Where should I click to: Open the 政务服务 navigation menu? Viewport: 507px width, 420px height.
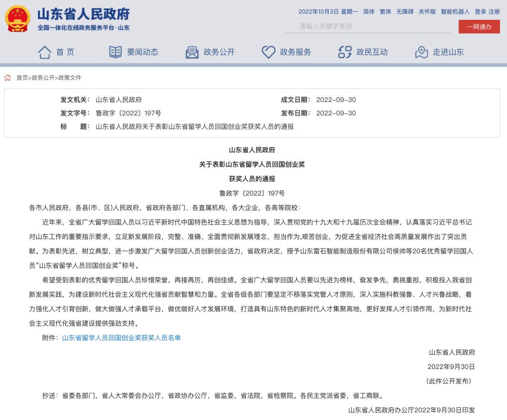click(x=296, y=52)
